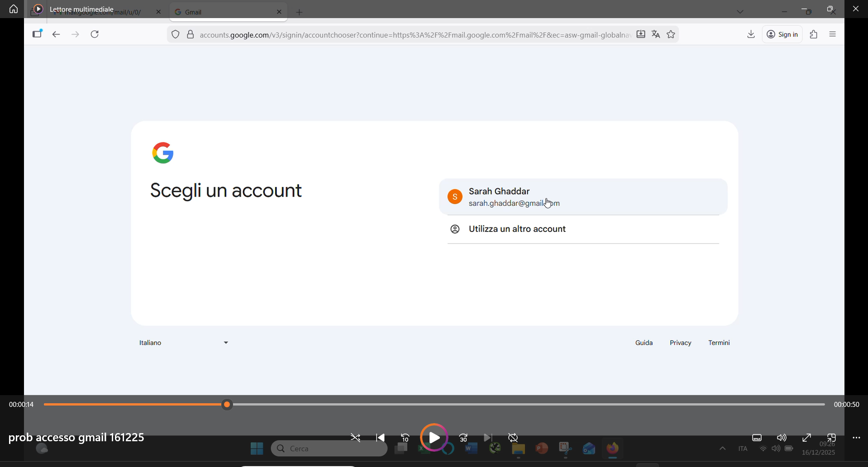
Task: Click the orange seek bar handle
Action: click(x=228, y=405)
